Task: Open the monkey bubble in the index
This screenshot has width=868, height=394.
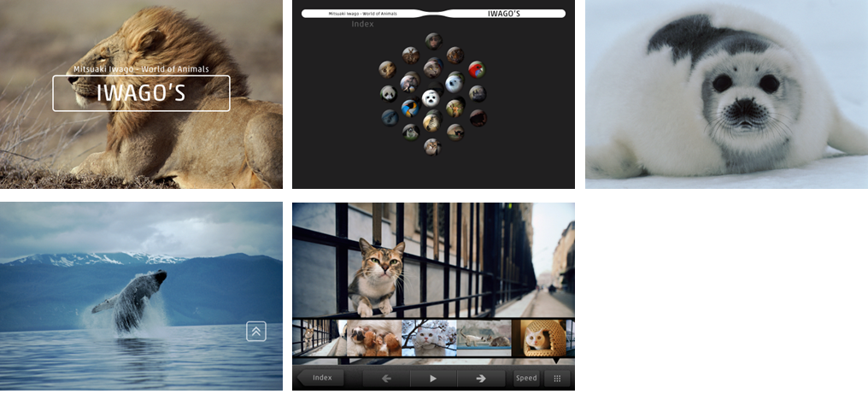Action: tap(433, 41)
